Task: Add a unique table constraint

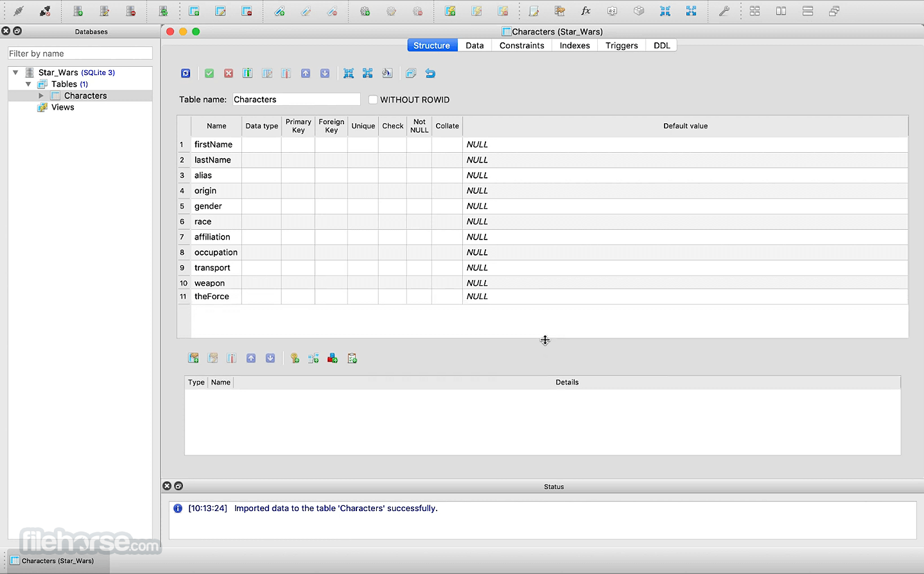Action: coord(333,358)
